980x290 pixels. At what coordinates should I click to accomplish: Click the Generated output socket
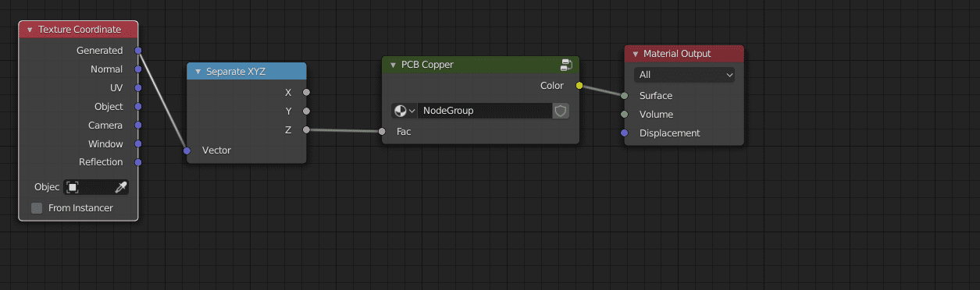click(x=138, y=51)
